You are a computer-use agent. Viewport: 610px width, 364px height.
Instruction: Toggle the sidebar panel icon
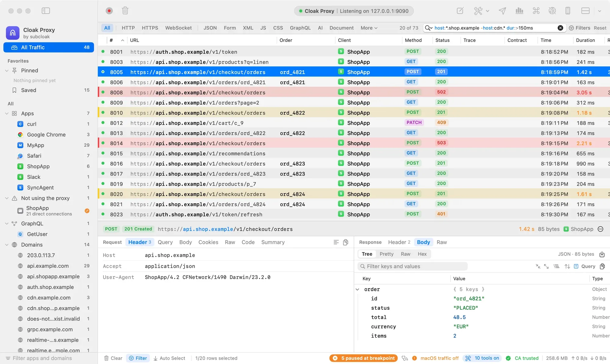[x=46, y=11]
